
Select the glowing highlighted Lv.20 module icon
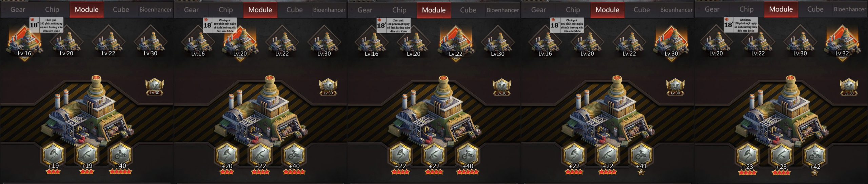[240, 43]
